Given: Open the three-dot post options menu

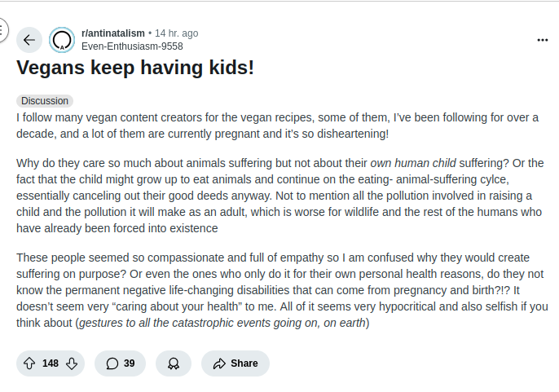Looking at the screenshot, I should (x=542, y=40).
